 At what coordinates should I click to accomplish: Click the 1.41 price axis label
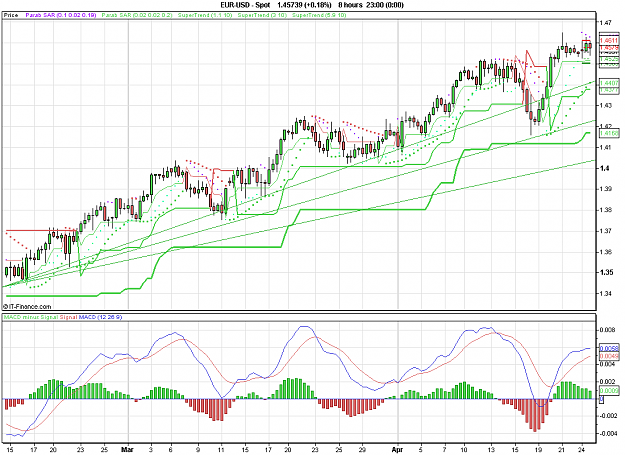coord(606,147)
